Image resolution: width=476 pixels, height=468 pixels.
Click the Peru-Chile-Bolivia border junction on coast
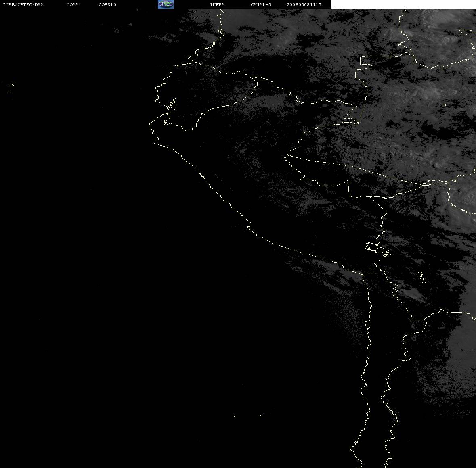(x=363, y=274)
